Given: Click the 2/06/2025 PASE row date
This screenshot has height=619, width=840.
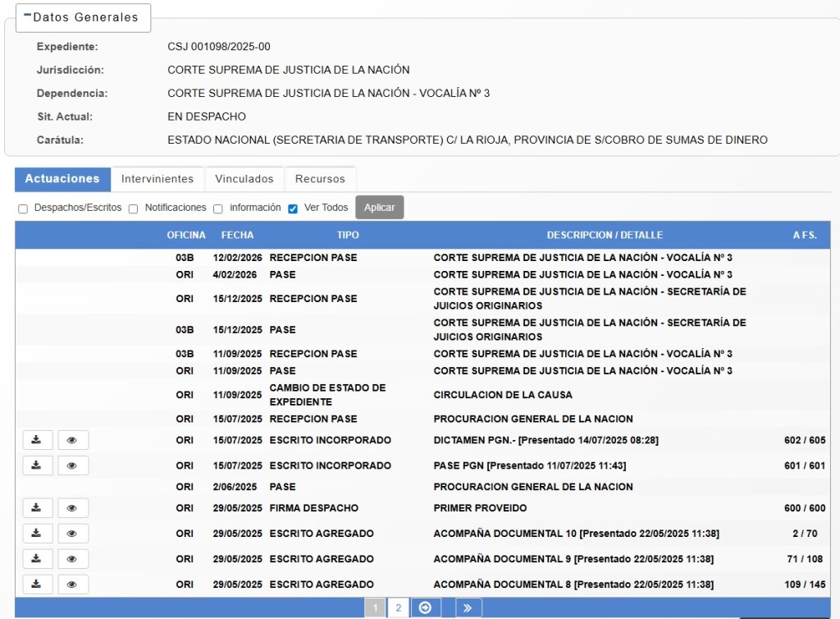Looking at the screenshot, I should tap(235, 487).
